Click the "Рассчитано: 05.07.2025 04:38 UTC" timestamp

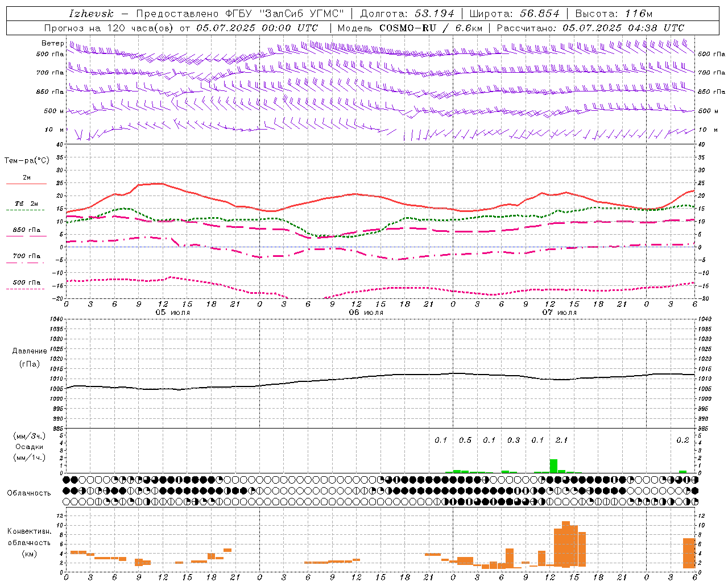tap(590, 28)
